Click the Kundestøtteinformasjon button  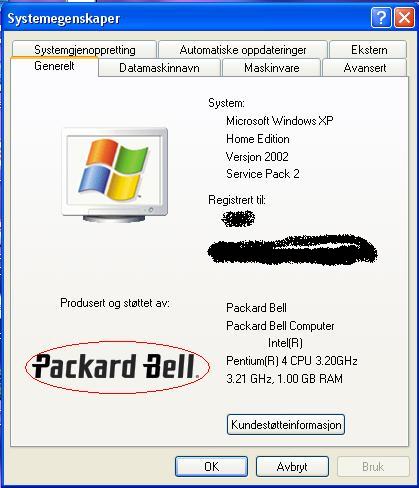point(286,425)
